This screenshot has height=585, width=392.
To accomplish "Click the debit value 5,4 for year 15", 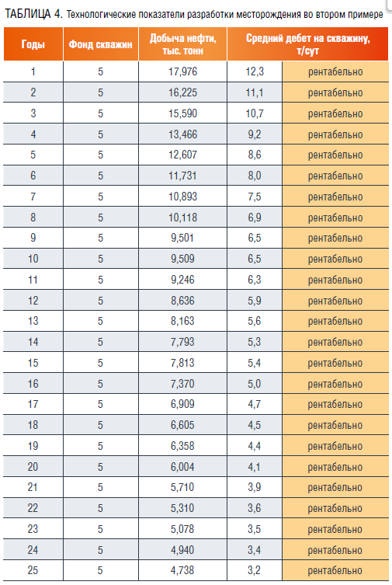I will click(255, 363).
